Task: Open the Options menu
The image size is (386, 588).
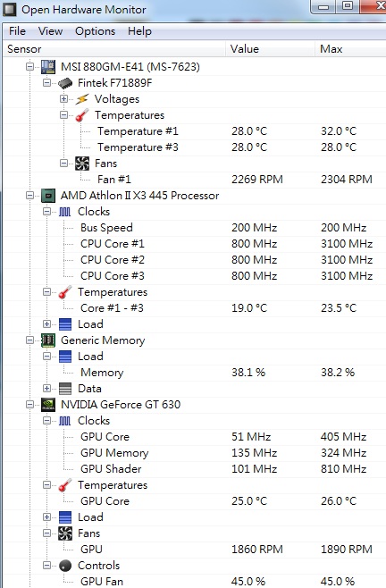Action: coord(95,31)
